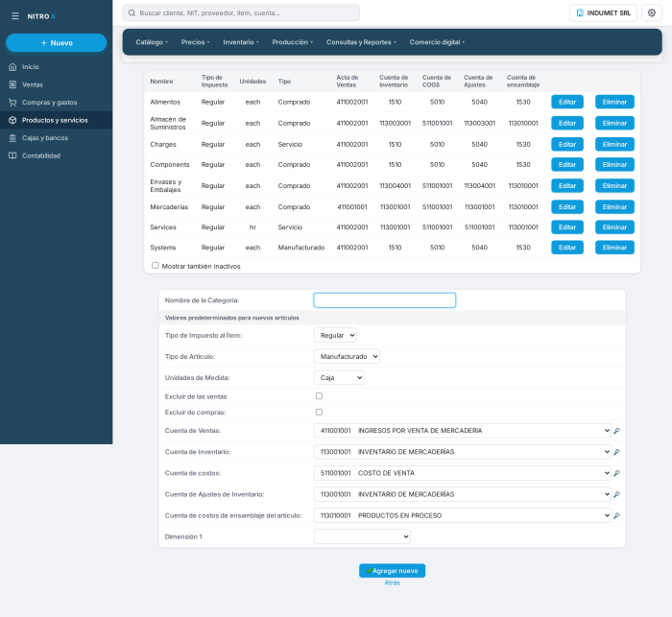Open Cuenta de Ajustes de Inventario dropdown
The height and width of the screenshot is (617, 672).
[463, 494]
